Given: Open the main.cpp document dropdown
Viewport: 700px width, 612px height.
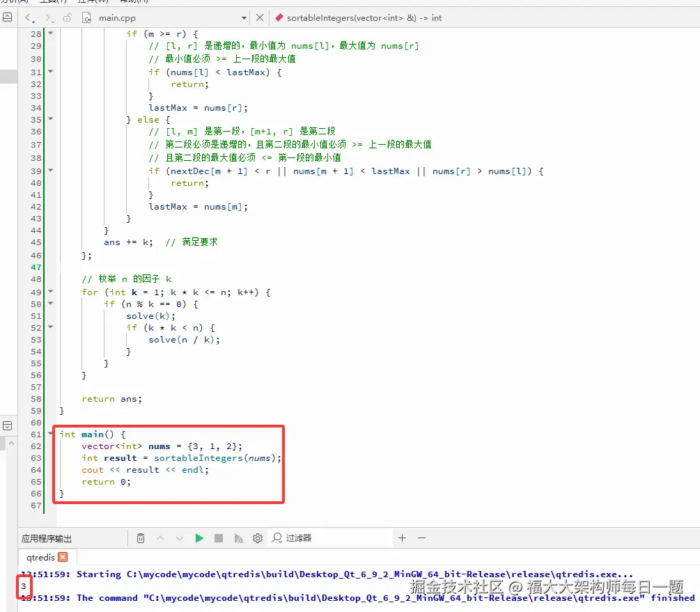Looking at the screenshot, I should (x=244, y=18).
